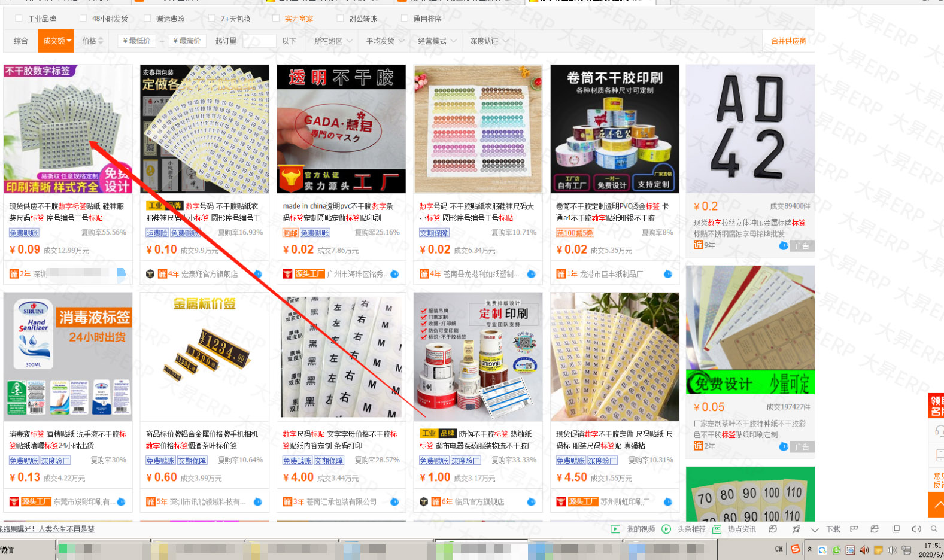The height and width of the screenshot is (560, 944).
Task: Click chat icon beside 龙港市巨丰纸制品厂
Action: 668,274
